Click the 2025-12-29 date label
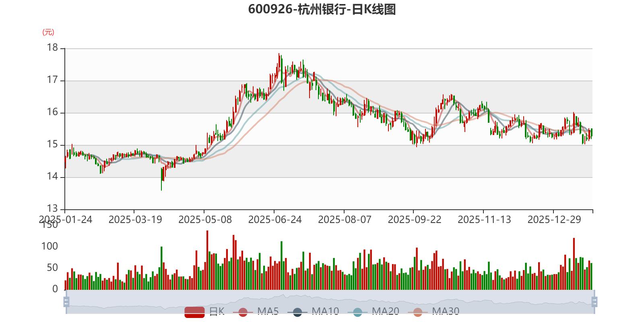 [555, 220]
